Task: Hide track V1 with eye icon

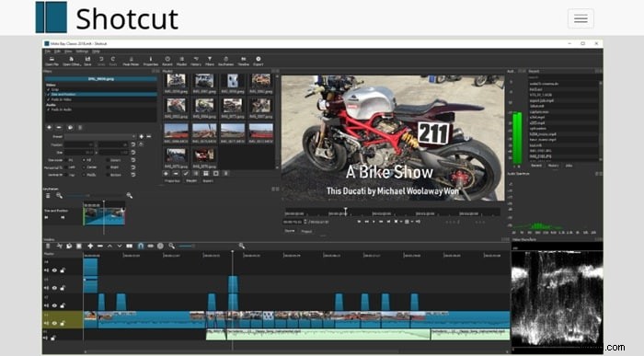Action: tap(54, 324)
